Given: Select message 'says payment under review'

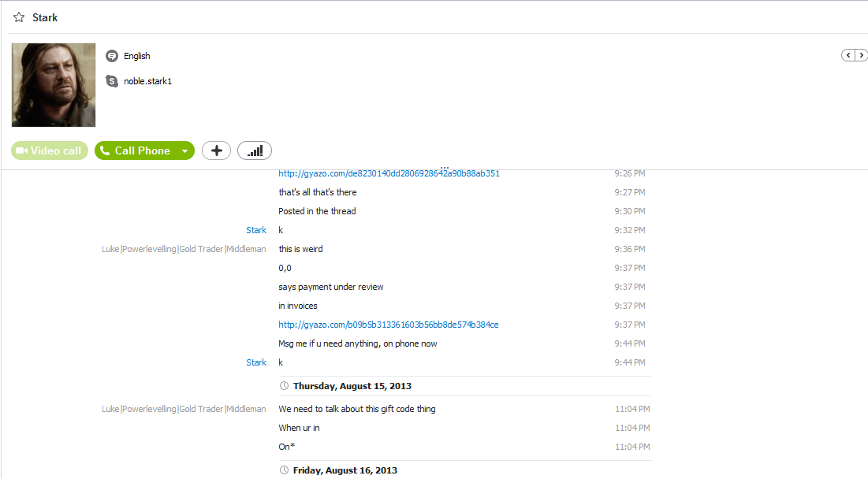Looking at the screenshot, I should pyautogui.click(x=331, y=287).
